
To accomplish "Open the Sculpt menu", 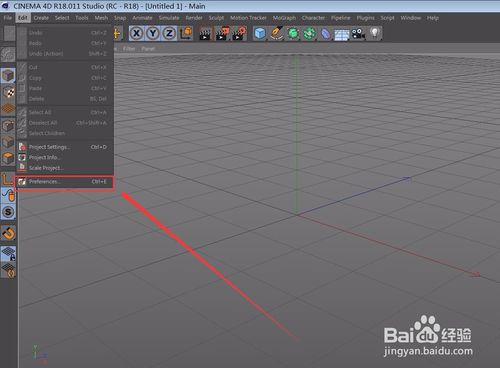I will pyautogui.click(x=216, y=18).
